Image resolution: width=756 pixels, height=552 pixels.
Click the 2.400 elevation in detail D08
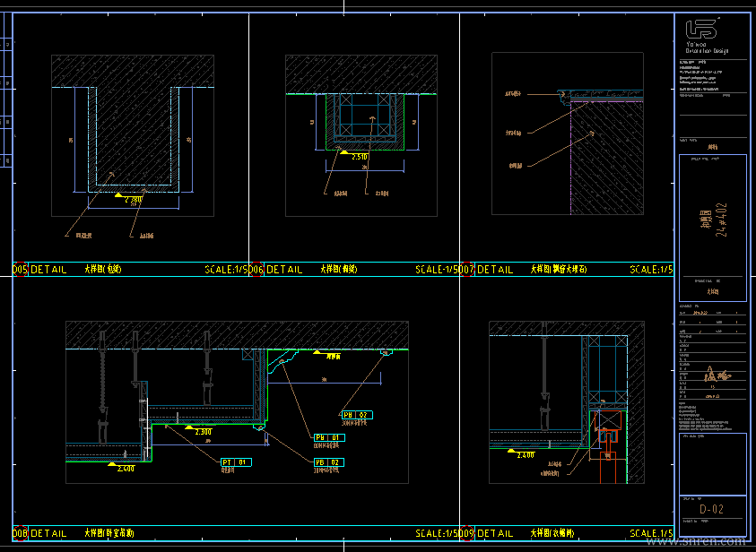[126, 469]
